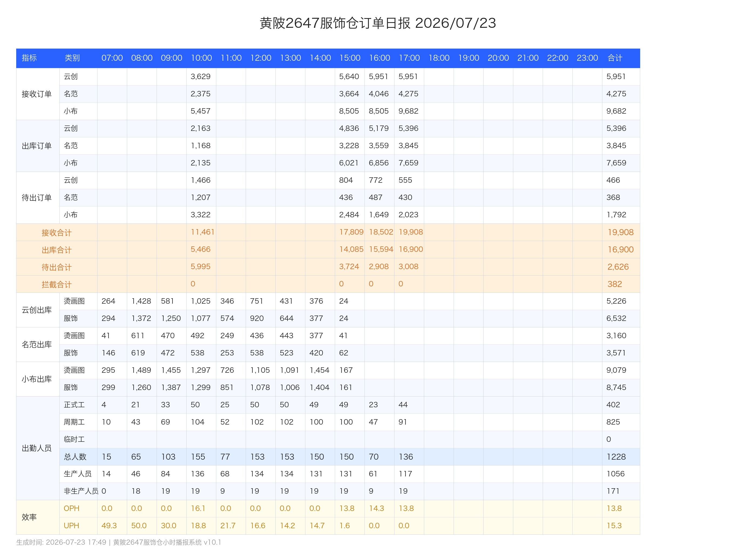Select the 周期工 row label
The width and height of the screenshot is (756, 556).
pyautogui.click(x=75, y=422)
